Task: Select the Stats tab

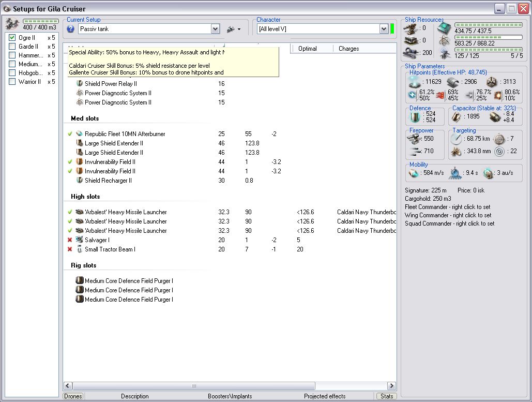Action: pyautogui.click(x=386, y=396)
